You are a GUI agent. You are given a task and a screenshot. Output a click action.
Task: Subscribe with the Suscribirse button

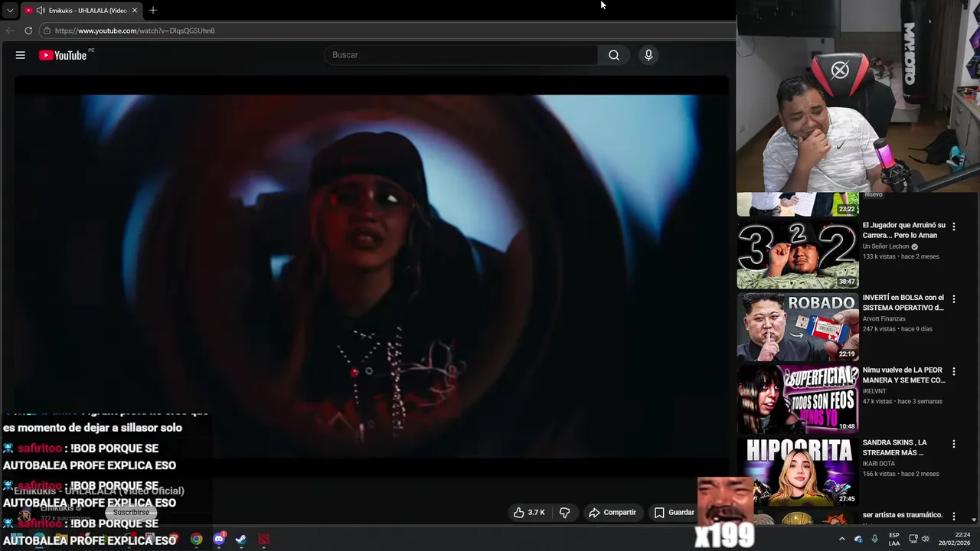[x=131, y=512]
